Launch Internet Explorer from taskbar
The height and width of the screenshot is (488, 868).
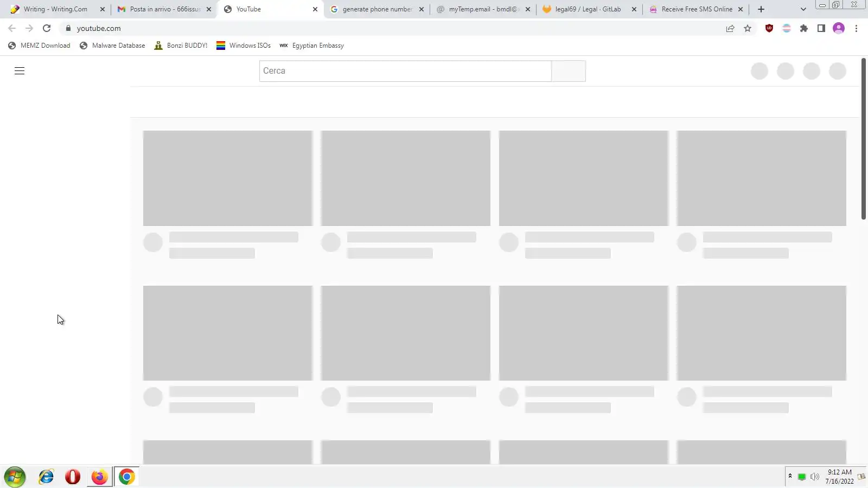click(x=47, y=477)
